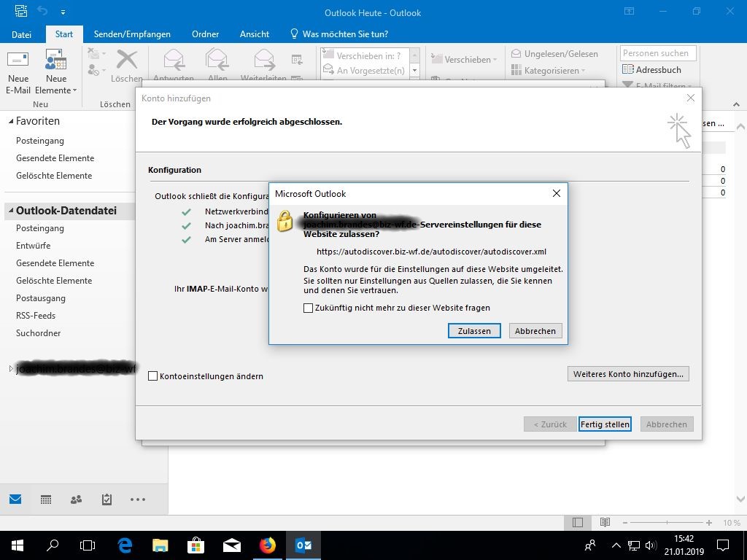Open the Mail app from taskbar
This screenshot has height=560, width=747.
[x=232, y=545]
